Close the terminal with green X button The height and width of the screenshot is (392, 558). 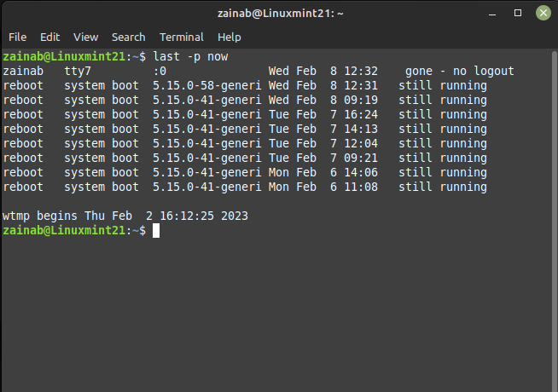(x=543, y=13)
